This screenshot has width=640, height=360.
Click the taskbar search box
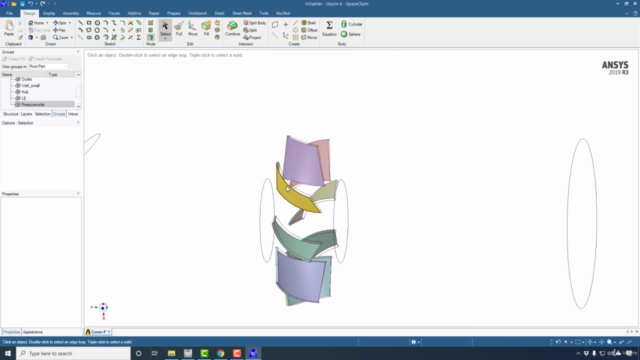(x=73, y=353)
